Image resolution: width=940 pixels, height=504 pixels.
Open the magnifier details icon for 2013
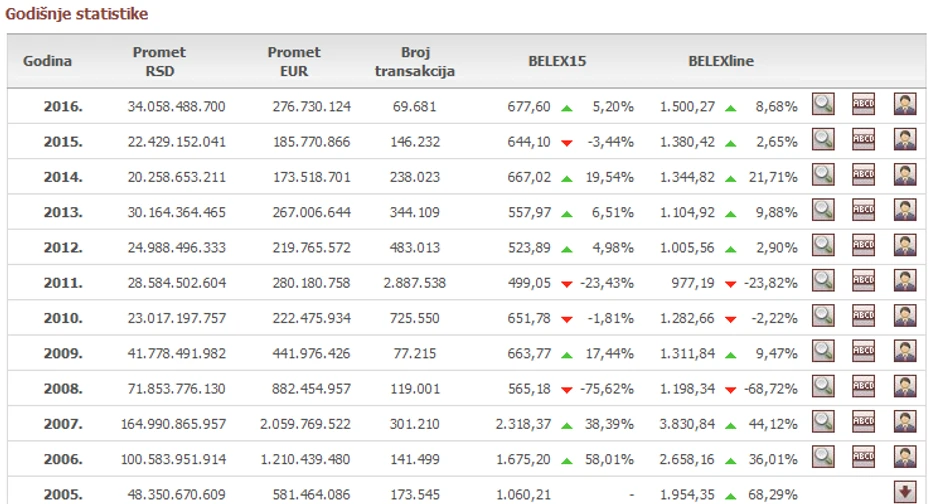pyautogui.click(x=823, y=211)
